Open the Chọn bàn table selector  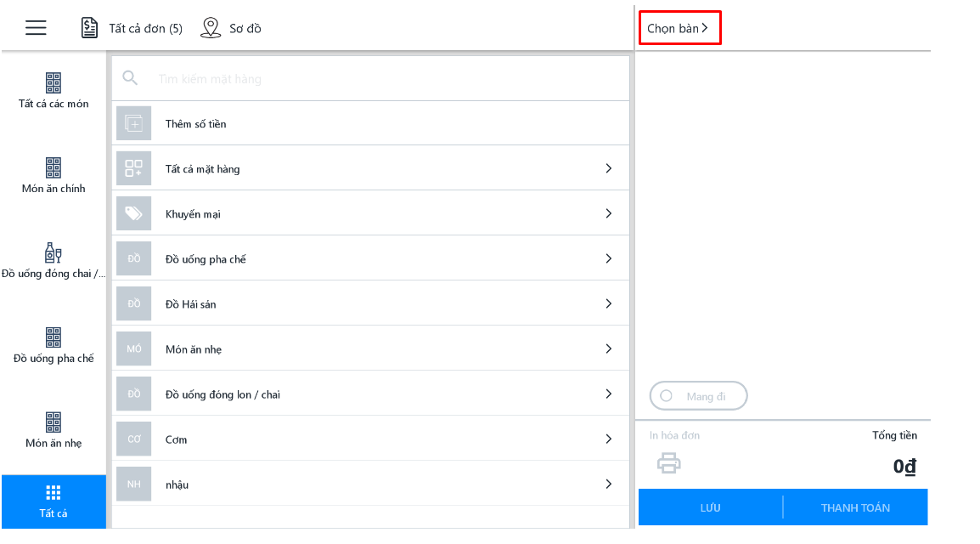click(x=679, y=27)
